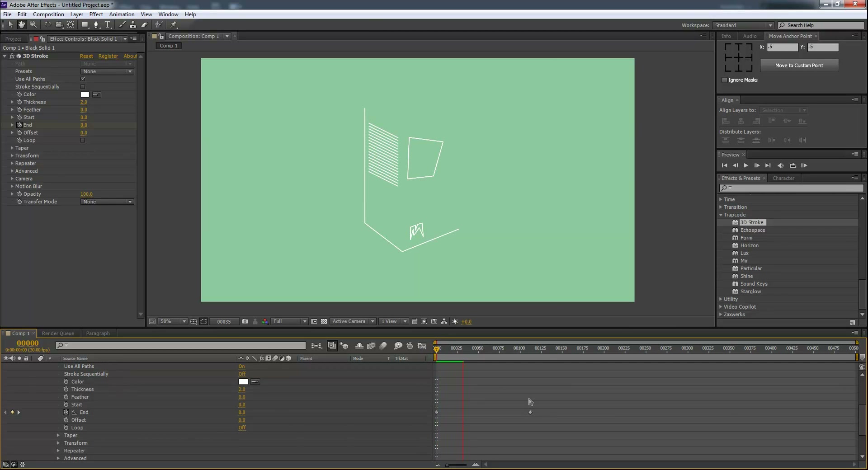
Task: Select the Selection arrow tool
Action: (x=10, y=25)
